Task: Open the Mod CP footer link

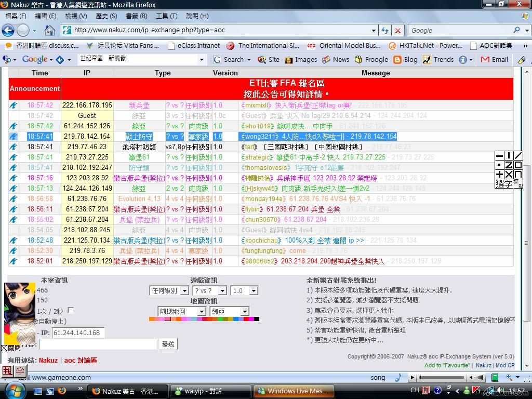Action: (505, 365)
